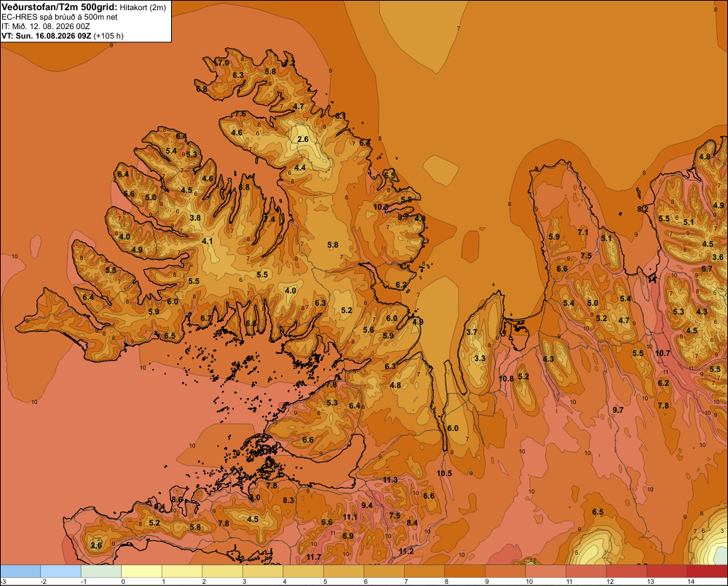Click the 10.7 temperature reading in the east valley
Image resolution: width=728 pixels, height=586 pixels.
pos(662,353)
